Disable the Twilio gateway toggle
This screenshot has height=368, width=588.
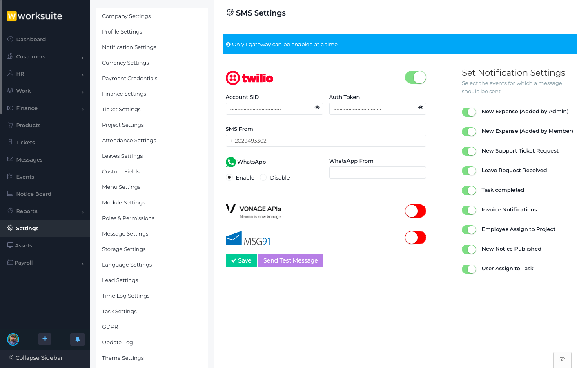(415, 77)
